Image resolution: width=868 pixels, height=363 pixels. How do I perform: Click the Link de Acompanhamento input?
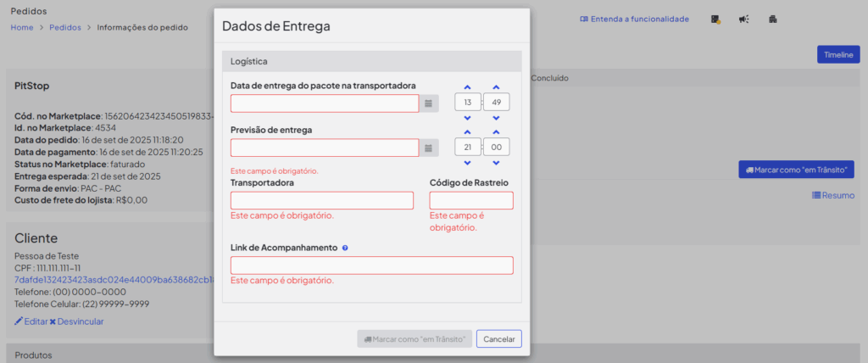point(372,265)
